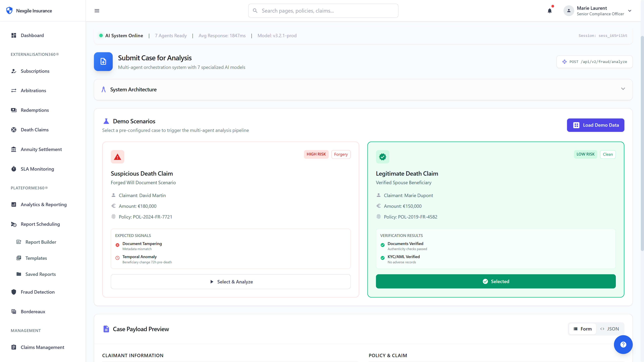Screen dimensions: 644x362
Task: Click the Load Demo Data button
Action: point(596,125)
